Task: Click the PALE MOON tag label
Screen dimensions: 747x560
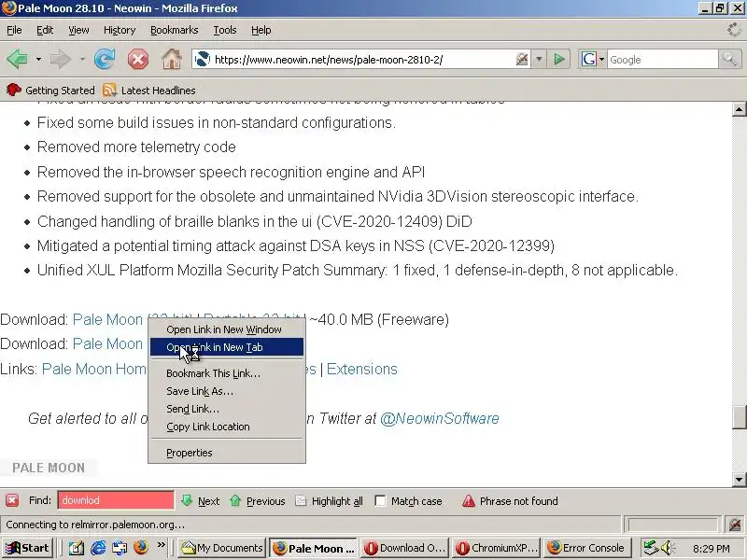Action: 49,468
